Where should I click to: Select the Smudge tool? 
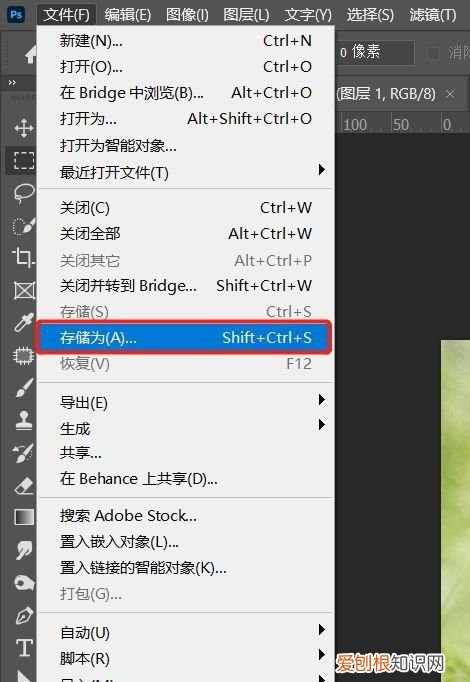(x=23, y=550)
